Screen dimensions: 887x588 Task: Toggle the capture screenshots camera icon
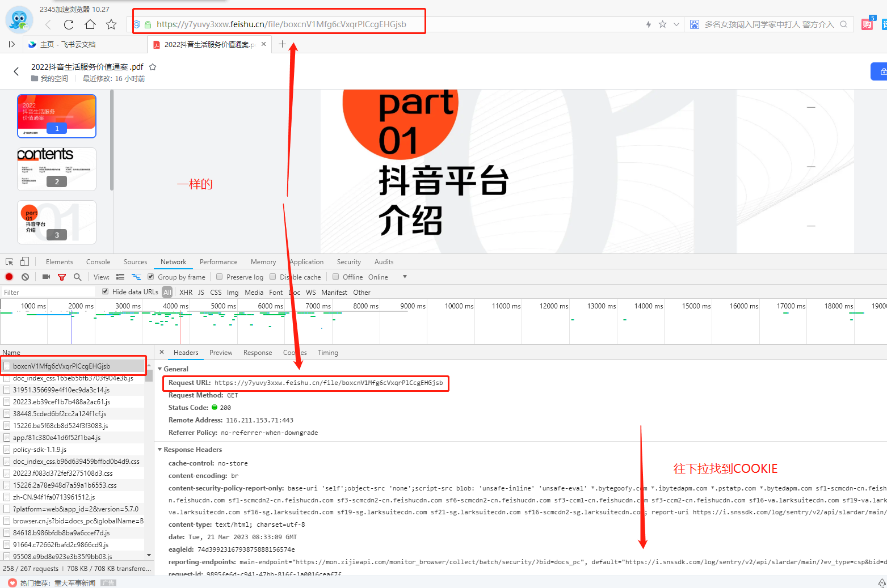click(46, 277)
